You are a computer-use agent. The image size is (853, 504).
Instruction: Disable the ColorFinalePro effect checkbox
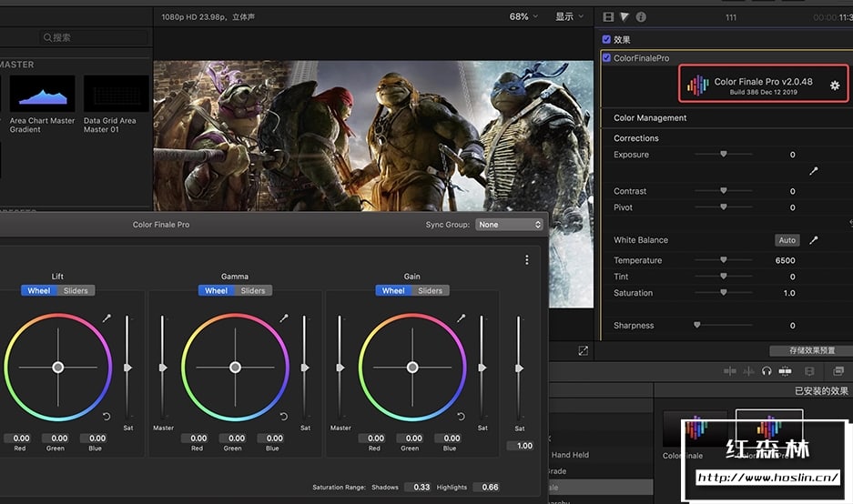tap(606, 57)
